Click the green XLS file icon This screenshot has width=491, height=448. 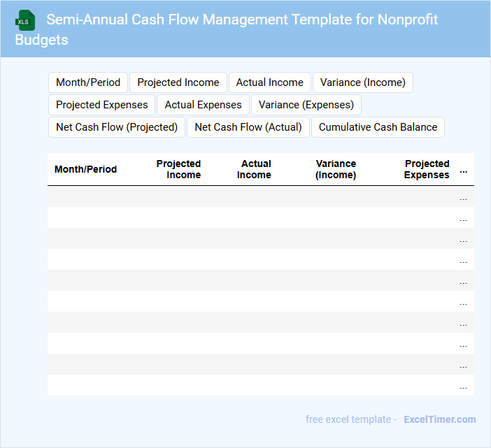point(25,20)
